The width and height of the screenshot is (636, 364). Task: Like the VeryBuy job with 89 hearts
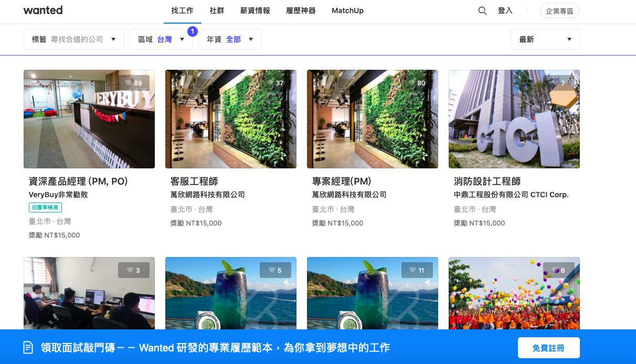[x=134, y=83]
